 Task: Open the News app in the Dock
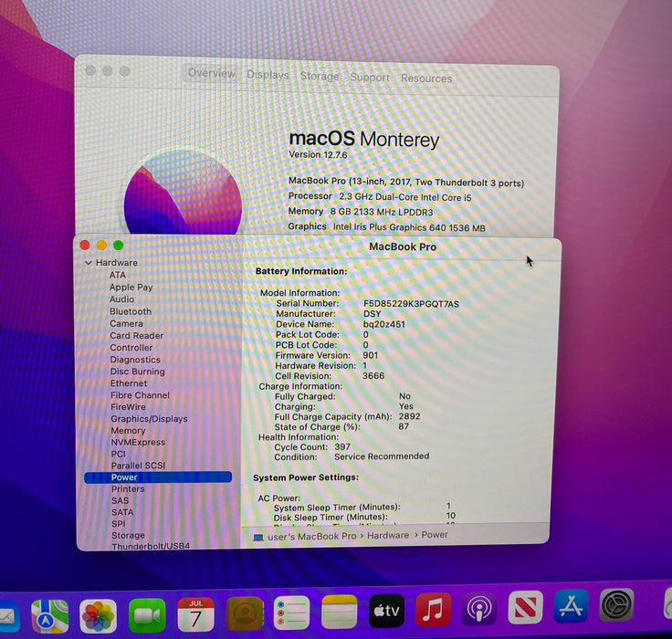[525, 607]
